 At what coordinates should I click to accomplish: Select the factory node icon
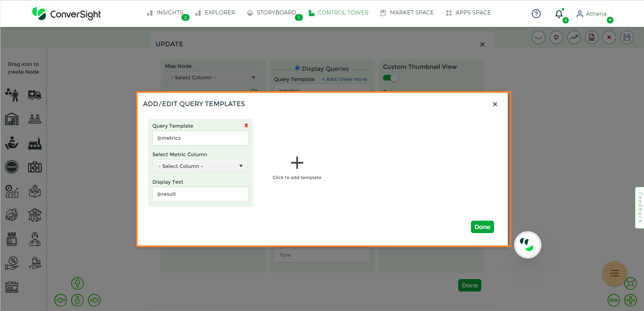point(35,143)
